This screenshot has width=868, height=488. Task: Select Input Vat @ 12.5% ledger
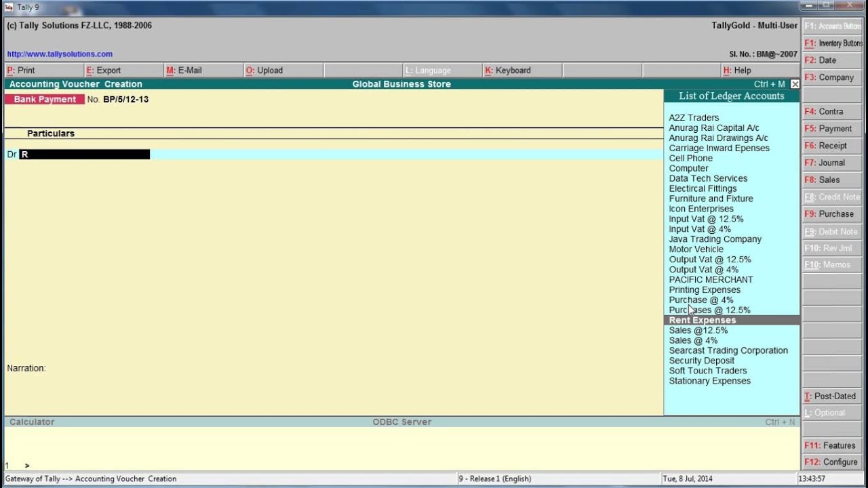[706, 219]
